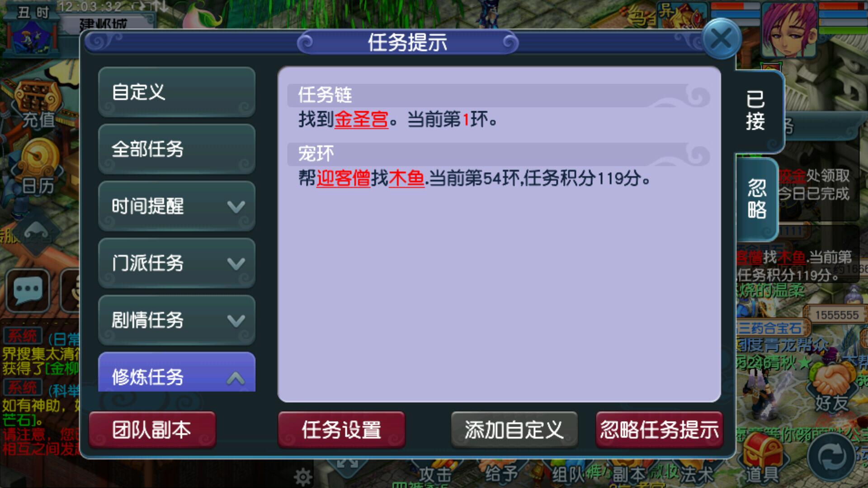Select 全部任务 in the sidebar

pos(177,149)
